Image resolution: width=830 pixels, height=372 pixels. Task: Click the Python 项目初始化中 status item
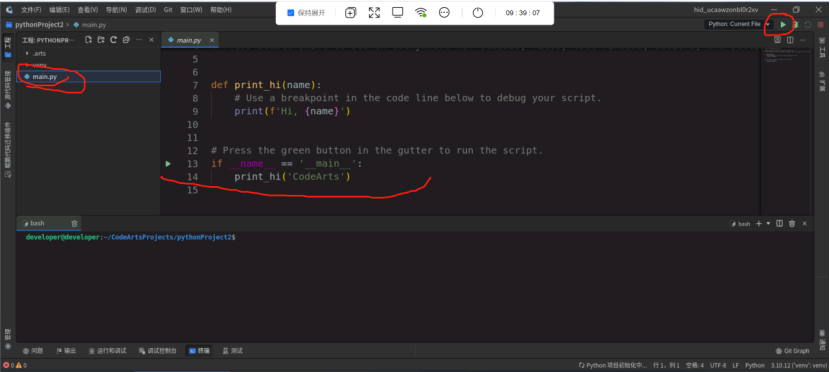coord(613,365)
